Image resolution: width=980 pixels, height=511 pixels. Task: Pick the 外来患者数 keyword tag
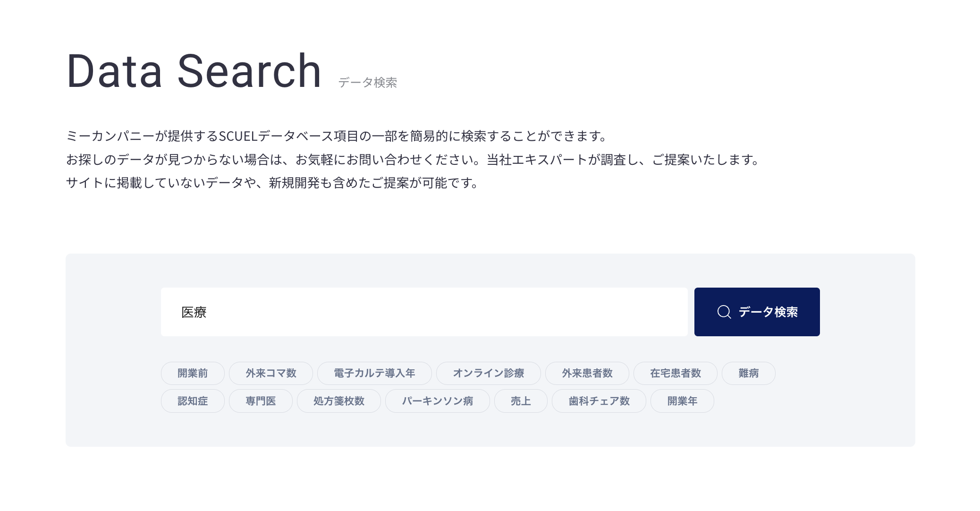[x=587, y=373]
